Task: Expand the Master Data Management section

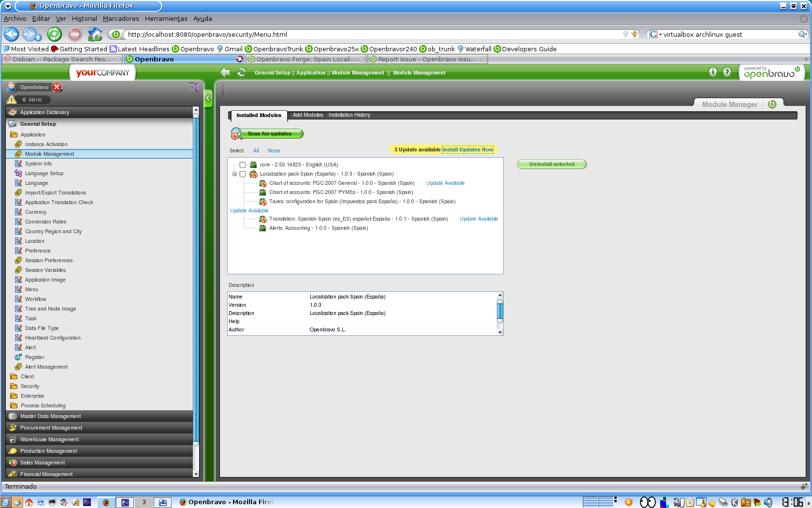Action: [50, 416]
